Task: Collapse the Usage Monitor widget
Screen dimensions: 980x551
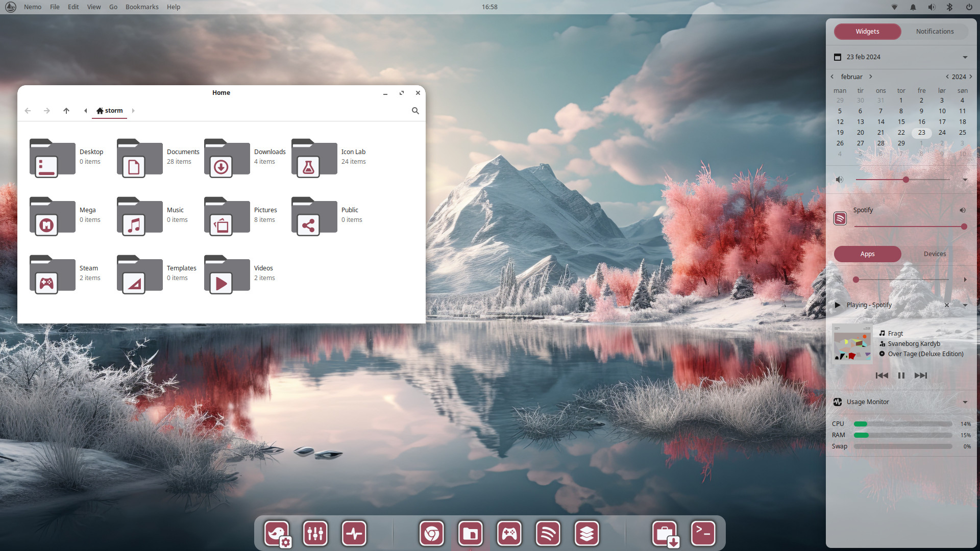Action: pos(965,402)
